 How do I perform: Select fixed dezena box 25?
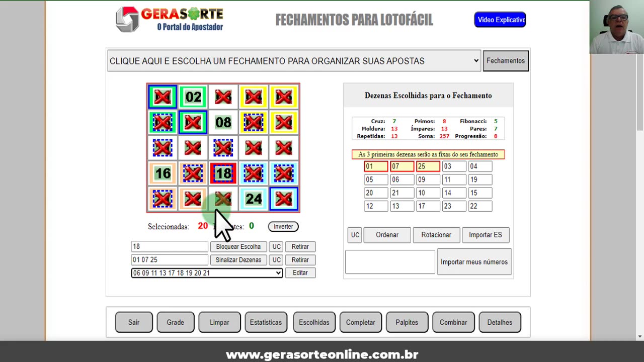[428, 166]
